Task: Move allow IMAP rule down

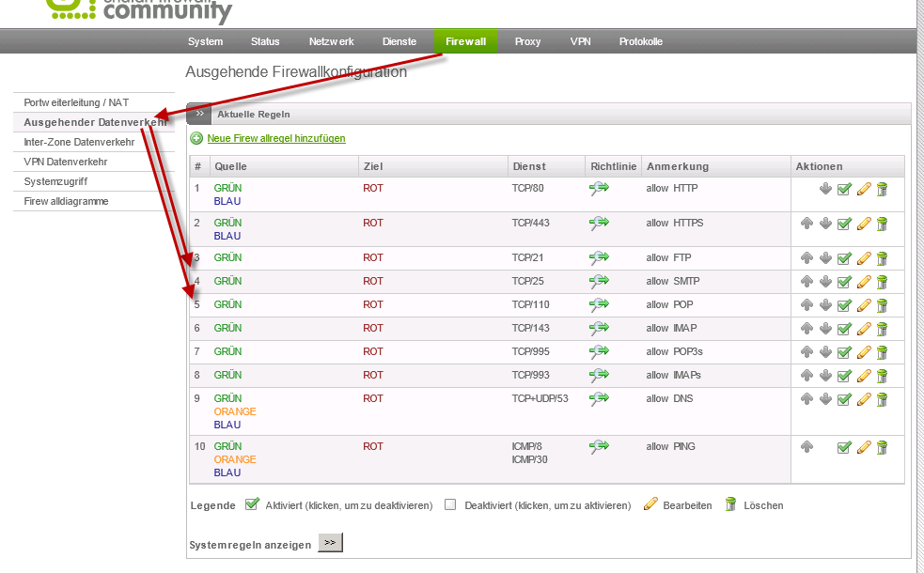Action: tap(825, 329)
